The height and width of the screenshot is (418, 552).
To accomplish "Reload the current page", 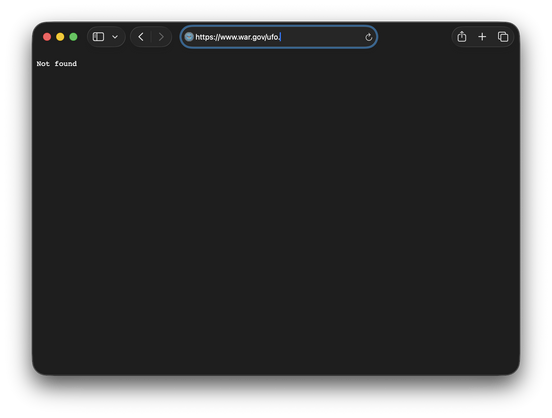I will (369, 37).
